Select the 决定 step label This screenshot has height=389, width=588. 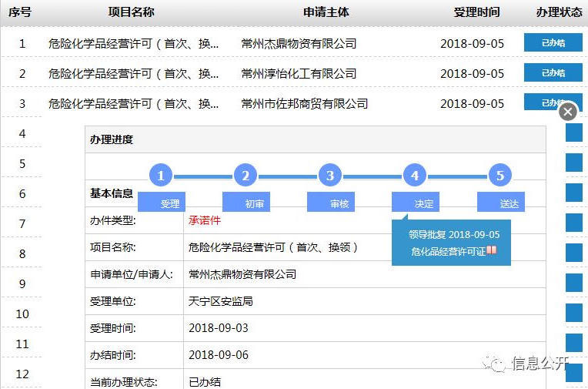pyautogui.click(x=416, y=202)
